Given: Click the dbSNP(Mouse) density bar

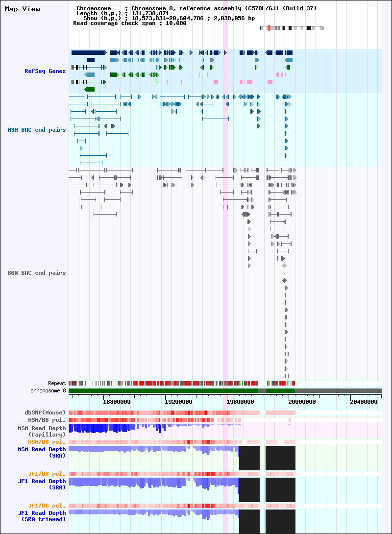Looking at the screenshot, I should 182,413.
